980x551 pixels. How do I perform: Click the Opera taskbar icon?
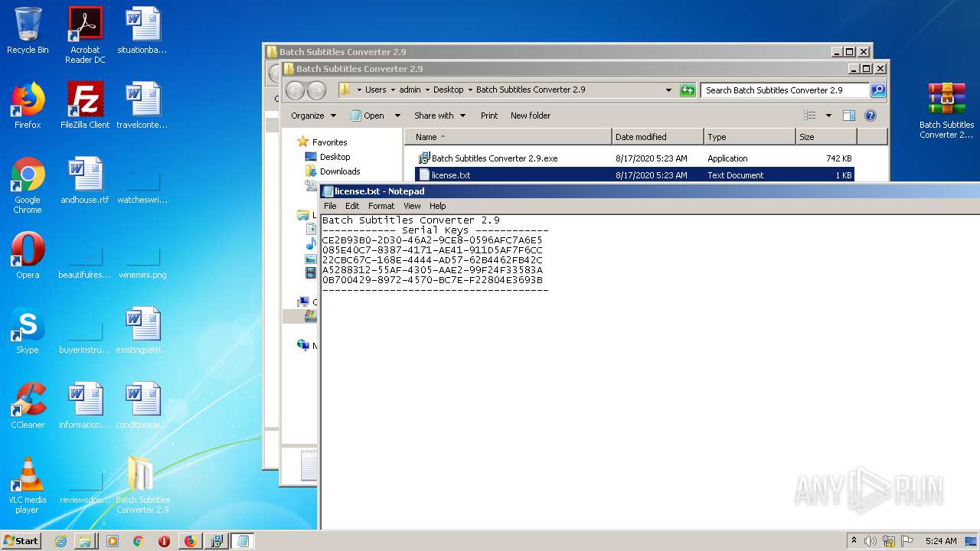164,541
